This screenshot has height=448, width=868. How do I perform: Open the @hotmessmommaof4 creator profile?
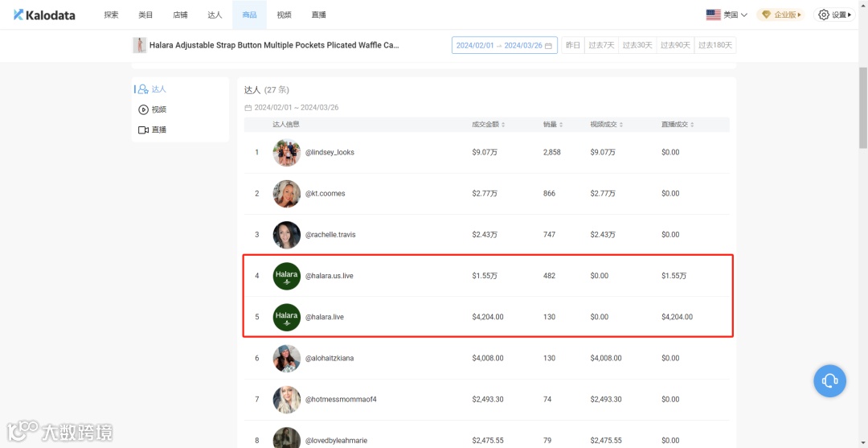click(341, 399)
